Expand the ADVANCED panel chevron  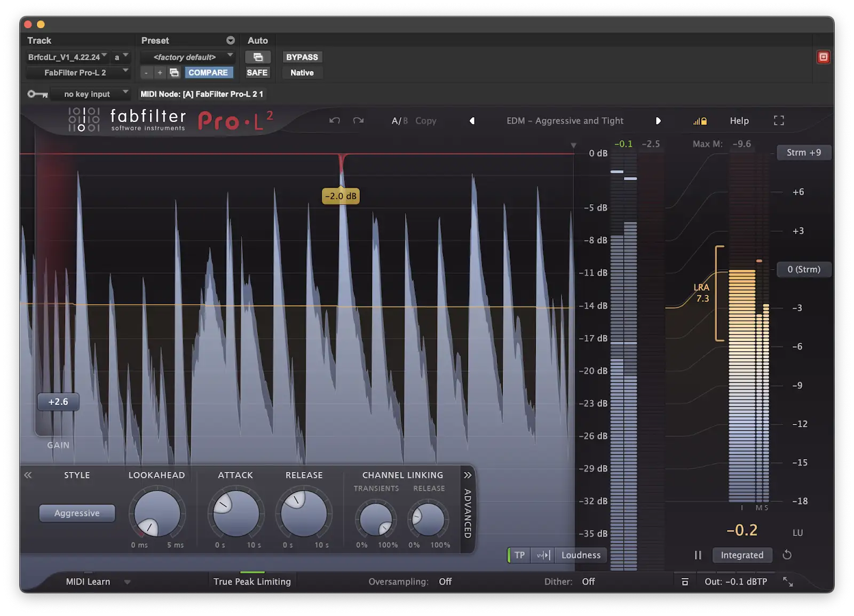(468, 475)
